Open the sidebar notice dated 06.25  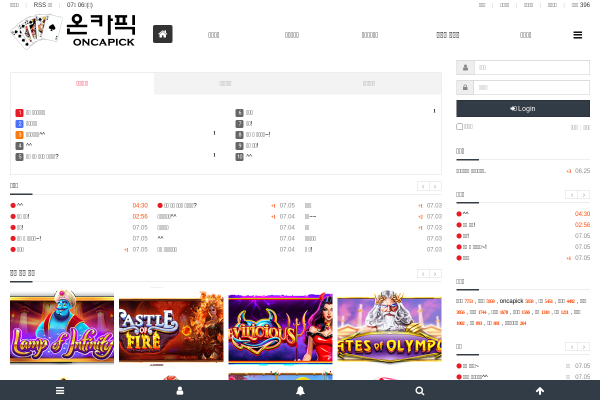click(471, 171)
